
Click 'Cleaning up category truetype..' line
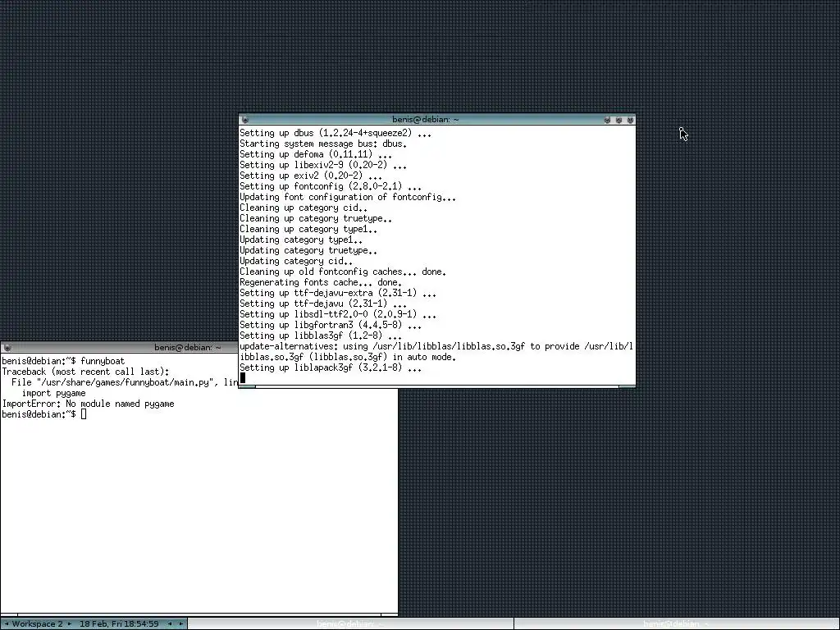pos(316,218)
